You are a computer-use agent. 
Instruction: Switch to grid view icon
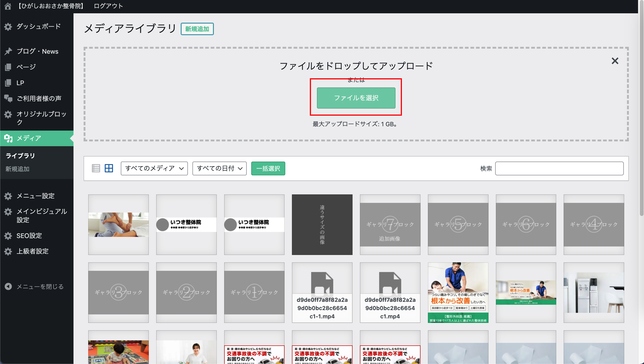point(109,168)
